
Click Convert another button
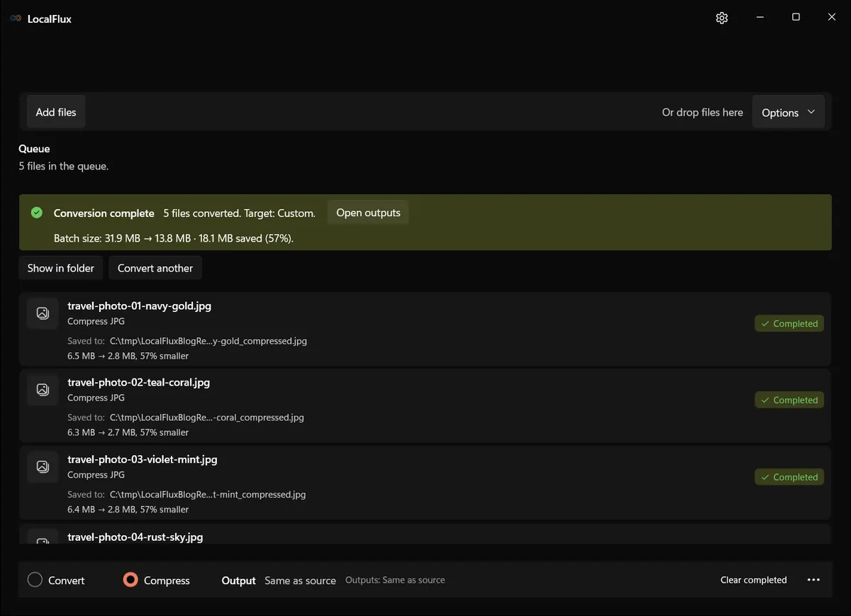155,268
